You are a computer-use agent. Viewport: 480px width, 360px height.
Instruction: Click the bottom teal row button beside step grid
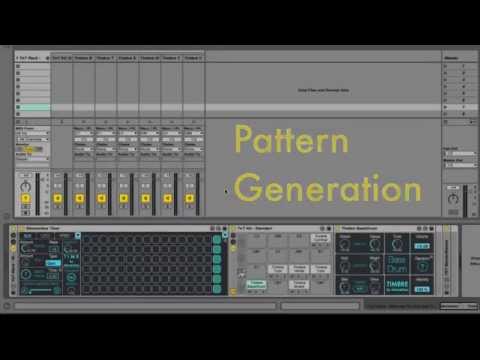tap(217, 289)
